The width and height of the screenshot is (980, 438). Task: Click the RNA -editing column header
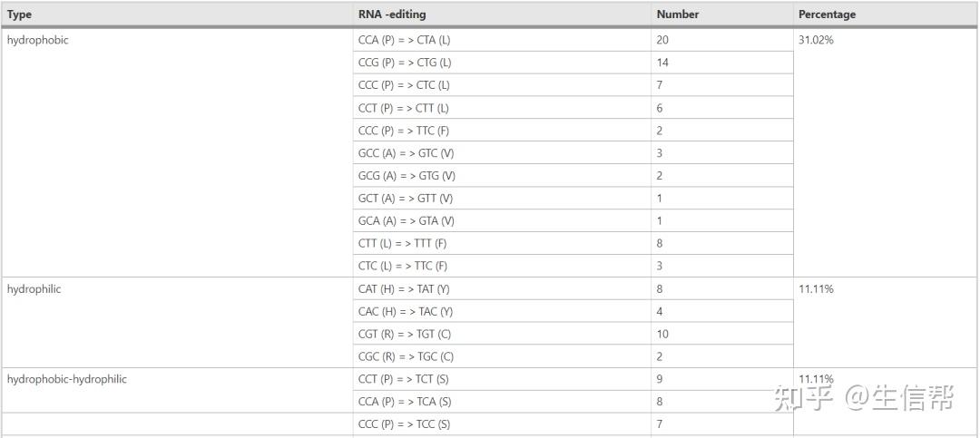[x=391, y=15]
